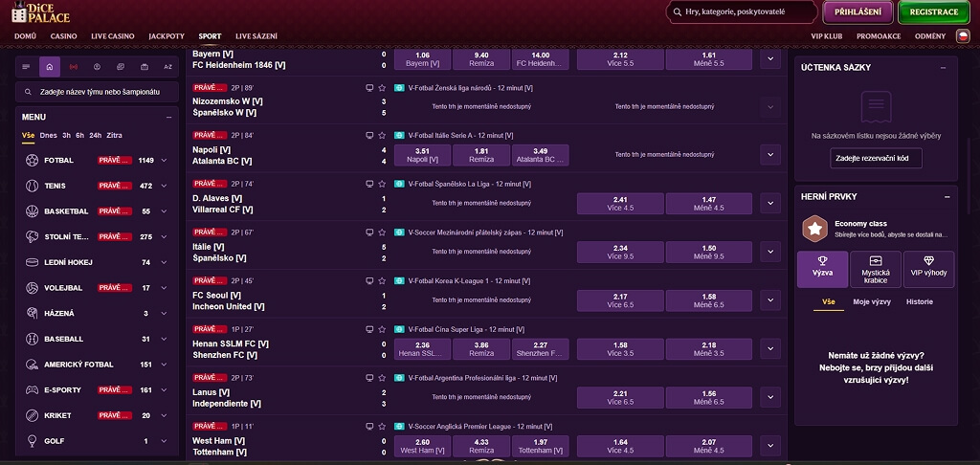Collapse the Účtenka sázky panel
This screenshot has width=980, height=465.
[943, 68]
